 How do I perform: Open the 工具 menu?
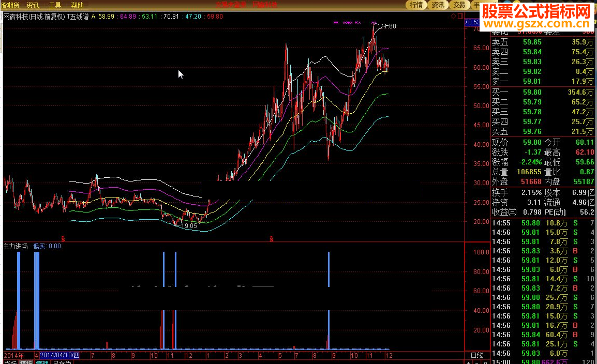(55, 5)
